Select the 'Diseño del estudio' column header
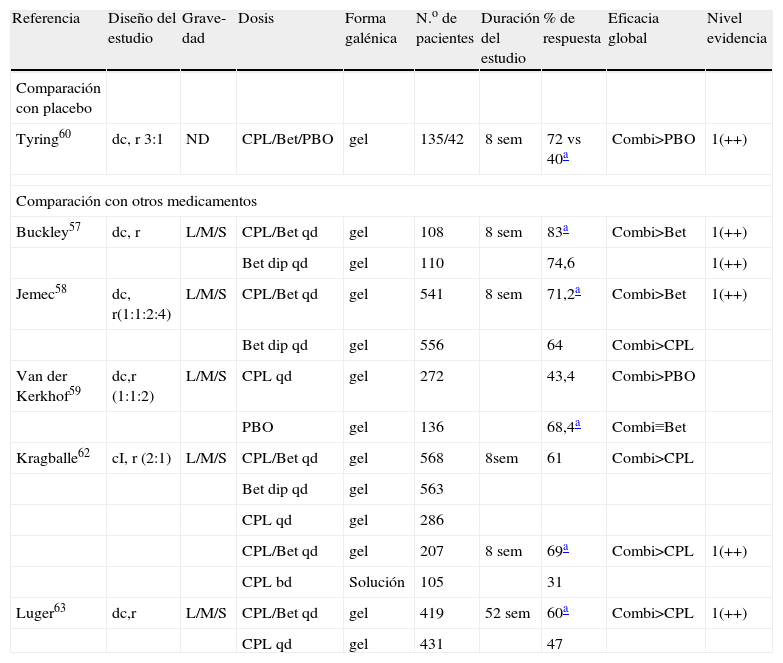 click(x=141, y=28)
